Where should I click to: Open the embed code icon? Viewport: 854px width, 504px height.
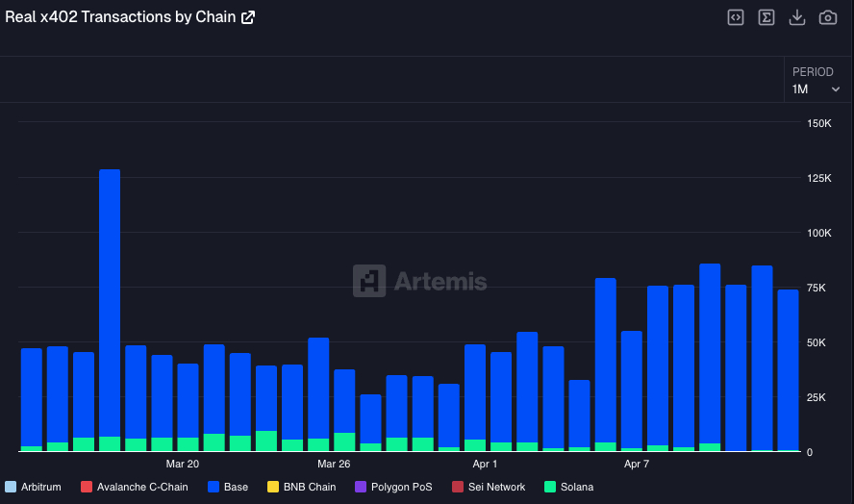[736, 17]
